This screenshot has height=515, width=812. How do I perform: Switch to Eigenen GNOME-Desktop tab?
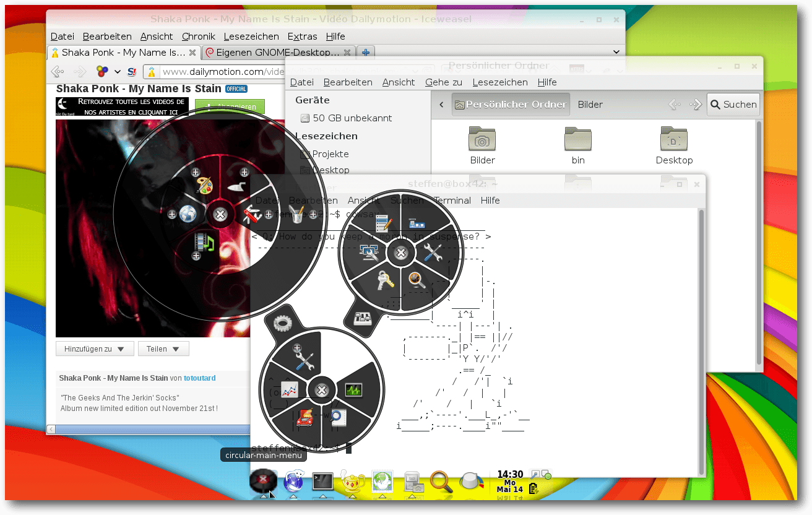(279, 53)
